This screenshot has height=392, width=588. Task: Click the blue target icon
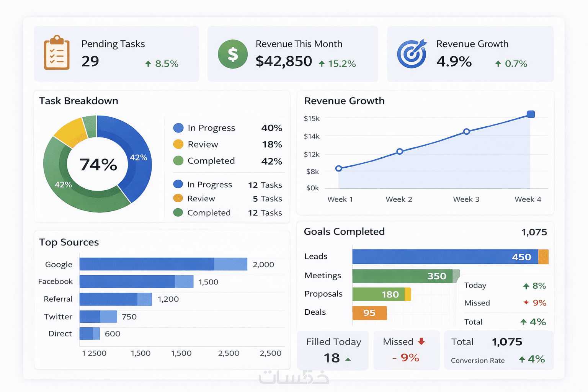coord(412,54)
